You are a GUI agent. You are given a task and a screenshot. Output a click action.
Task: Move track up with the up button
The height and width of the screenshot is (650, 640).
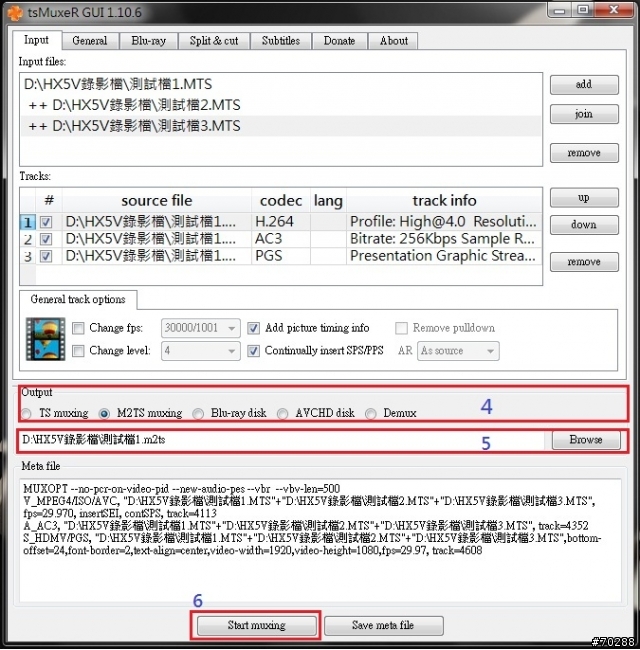click(x=584, y=198)
